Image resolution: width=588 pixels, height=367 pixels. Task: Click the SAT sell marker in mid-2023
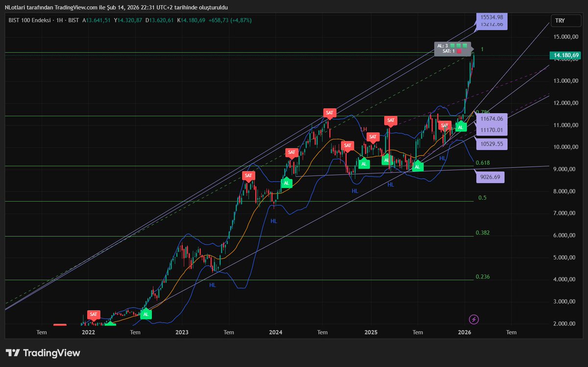[248, 176]
